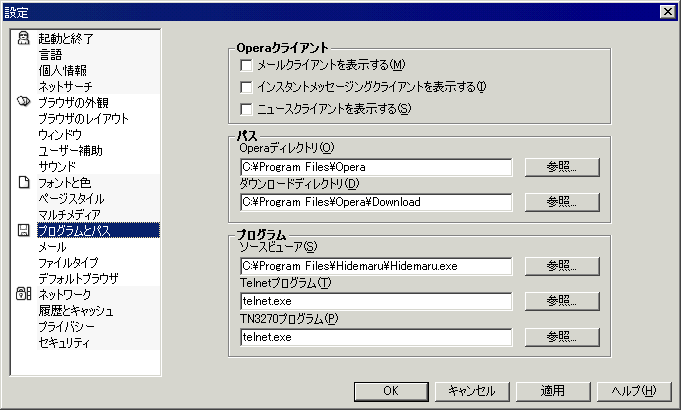Click the プログラムとパス disk icon
The width and height of the screenshot is (681, 410).
[x=24, y=230]
